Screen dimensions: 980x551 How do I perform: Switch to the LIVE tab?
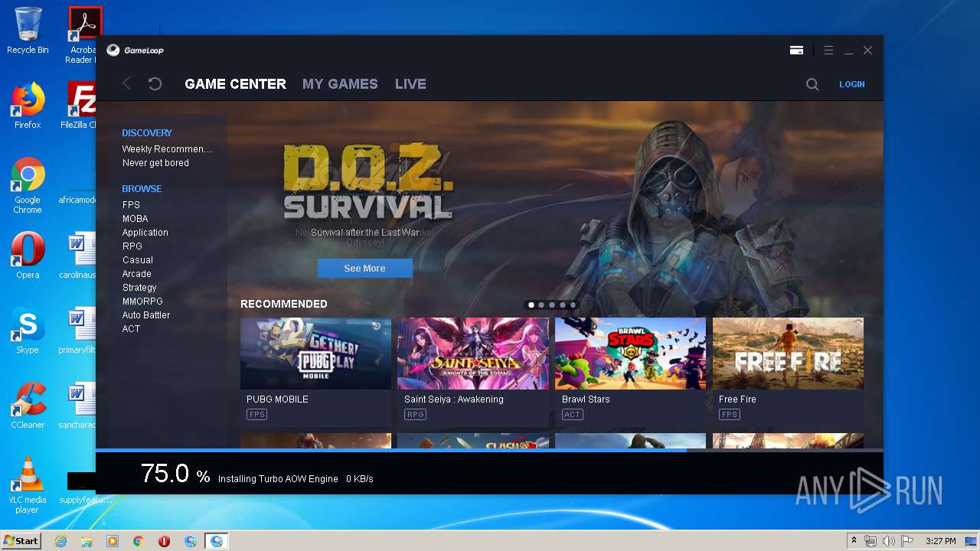(410, 84)
